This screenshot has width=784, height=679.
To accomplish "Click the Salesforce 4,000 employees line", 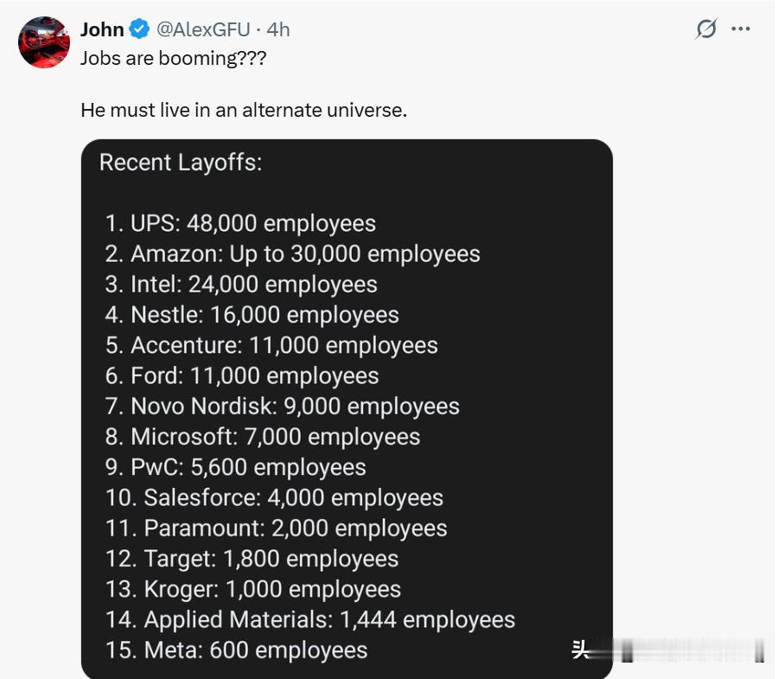I will tap(274, 497).
